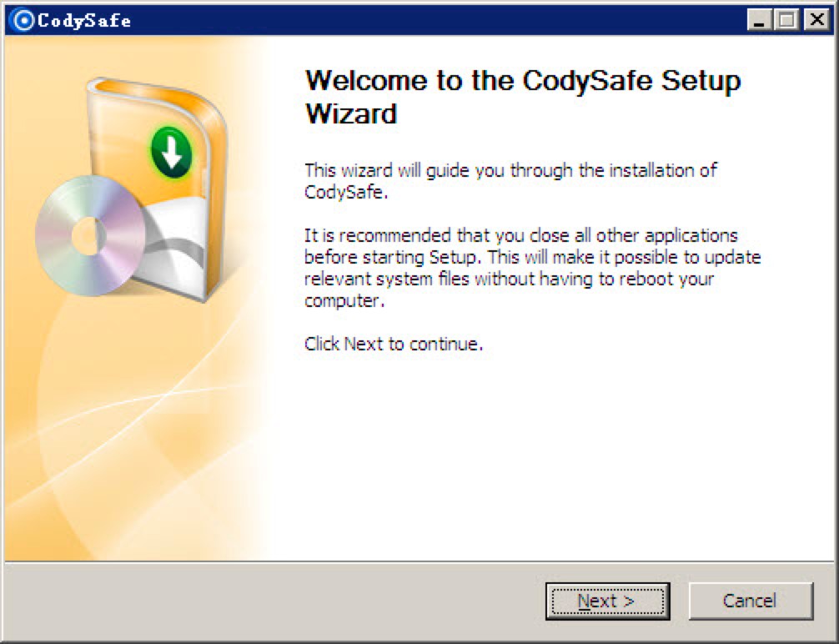Click the 'CodySafe' title bar text

(84, 21)
